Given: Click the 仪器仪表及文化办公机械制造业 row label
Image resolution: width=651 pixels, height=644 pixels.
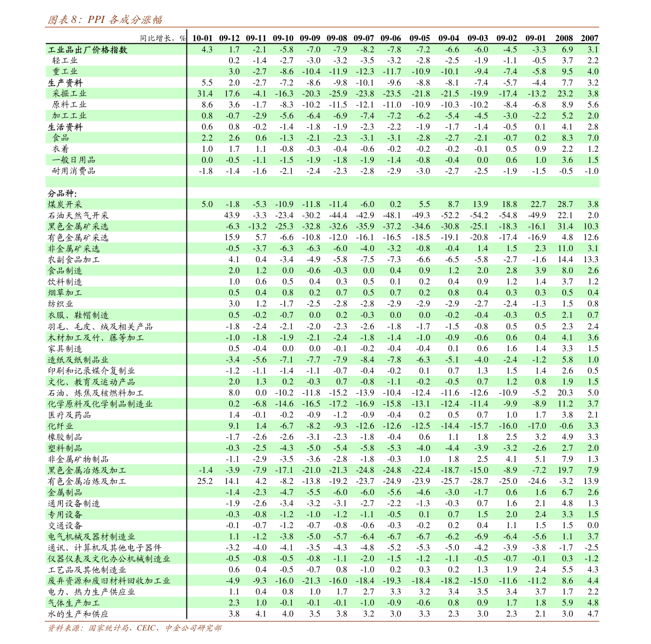Looking at the screenshot, I should pyautogui.click(x=109, y=559).
